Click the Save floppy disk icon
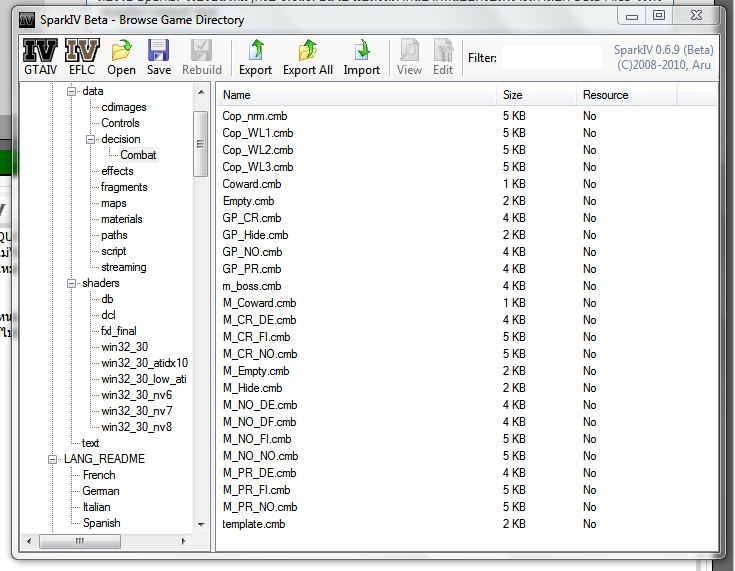Screen dimensions: 735x571 point(158,50)
